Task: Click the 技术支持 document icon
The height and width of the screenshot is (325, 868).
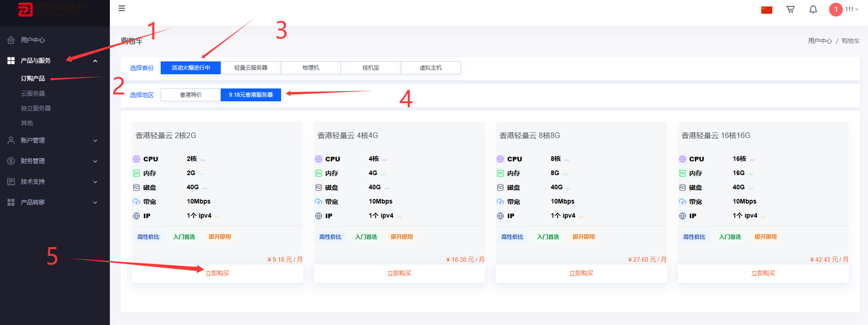Action: (11, 182)
